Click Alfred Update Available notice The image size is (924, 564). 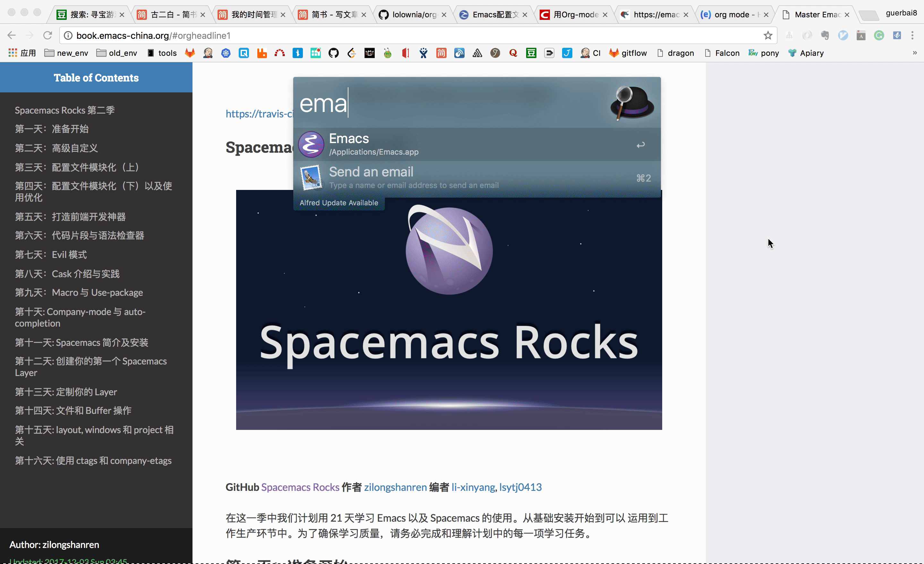[x=338, y=202]
